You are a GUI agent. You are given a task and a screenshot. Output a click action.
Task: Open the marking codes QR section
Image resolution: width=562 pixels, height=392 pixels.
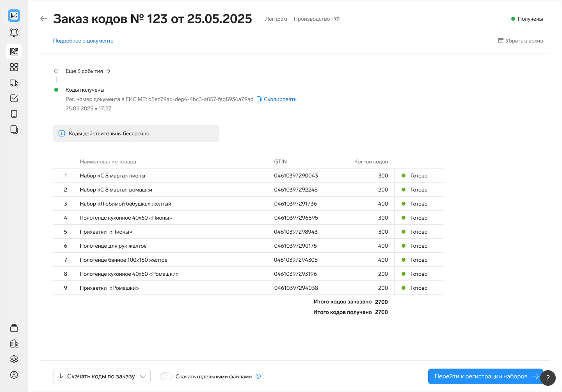coord(14,51)
